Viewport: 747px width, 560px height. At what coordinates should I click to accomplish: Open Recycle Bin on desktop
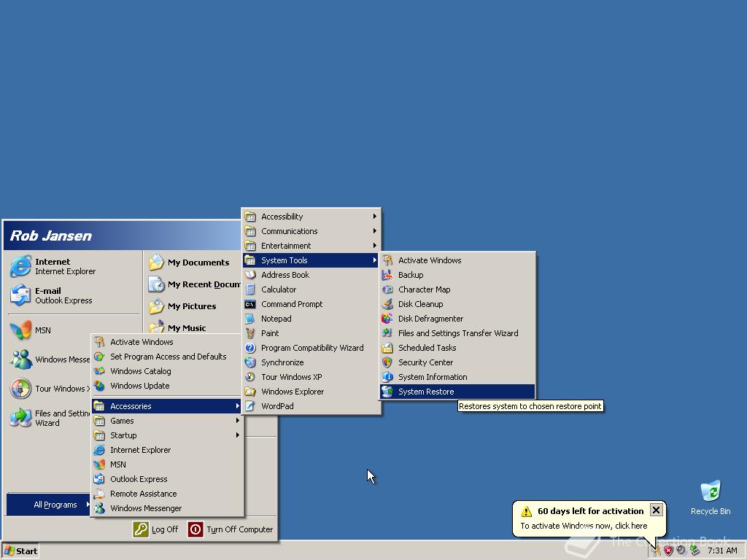[711, 497]
